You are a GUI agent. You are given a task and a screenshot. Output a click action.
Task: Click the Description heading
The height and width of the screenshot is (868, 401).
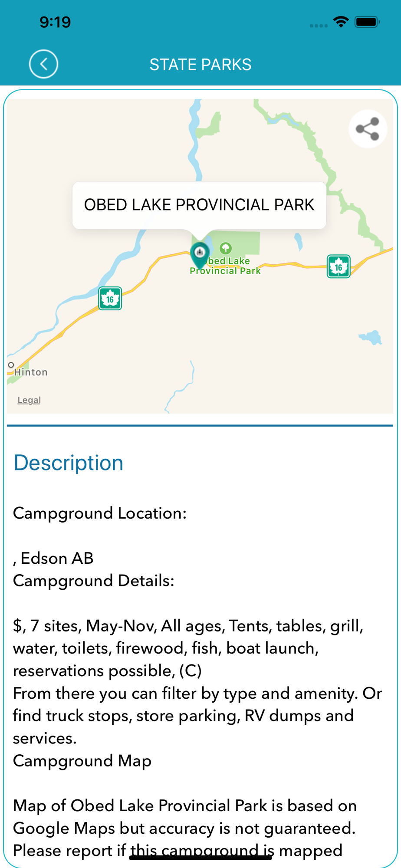pyautogui.click(x=69, y=463)
